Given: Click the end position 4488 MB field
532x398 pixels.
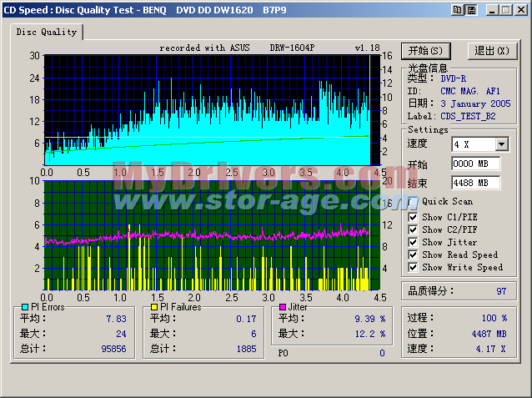Looking at the screenshot, I should pyautogui.click(x=475, y=182).
